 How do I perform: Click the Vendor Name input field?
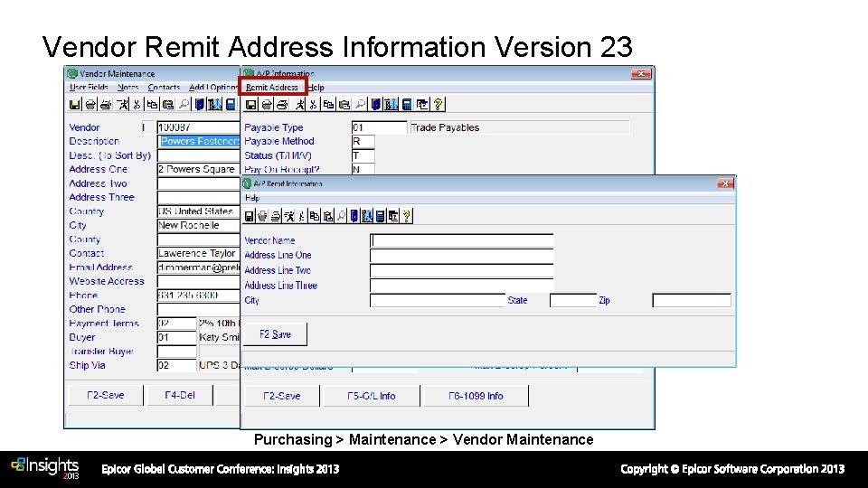point(462,240)
